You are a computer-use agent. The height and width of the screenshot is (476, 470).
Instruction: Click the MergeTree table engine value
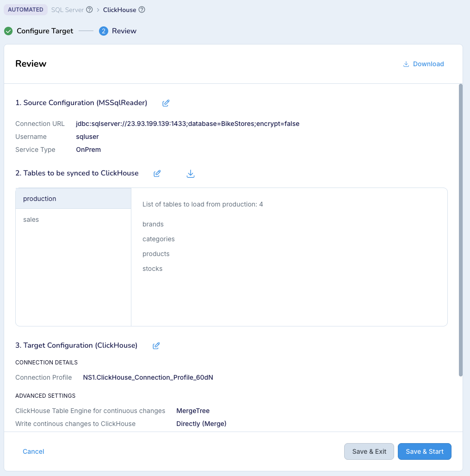pyautogui.click(x=193, y=411)
